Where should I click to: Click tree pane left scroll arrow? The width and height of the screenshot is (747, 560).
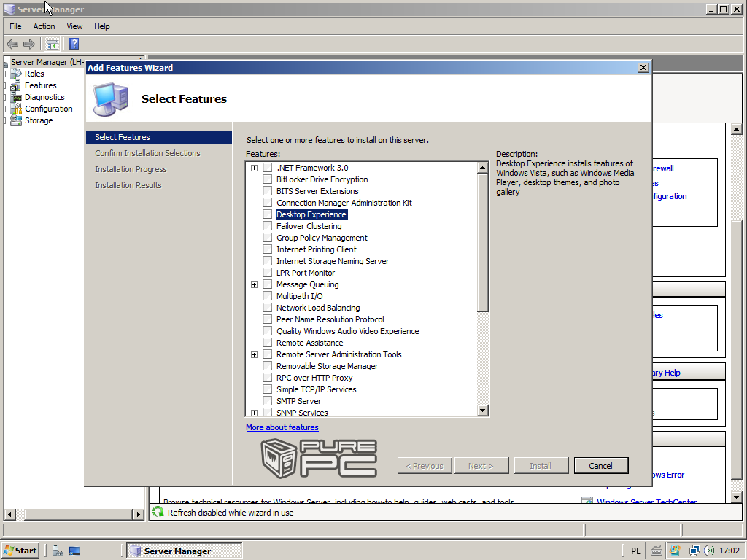pos(9,514)
